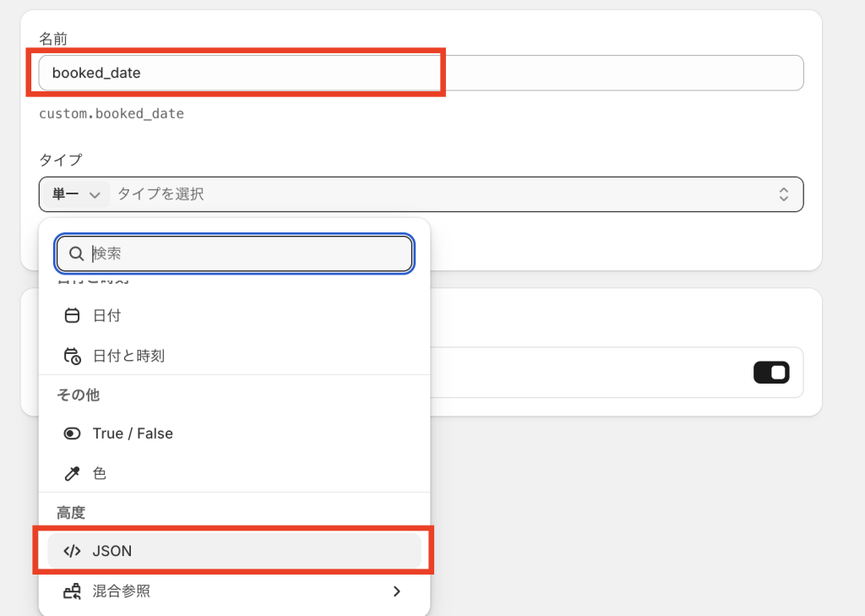The width and height of the screenshot is (865, 616).
Task: Click the 混合参照 mixed reference icon
Action: coord(73,591)
